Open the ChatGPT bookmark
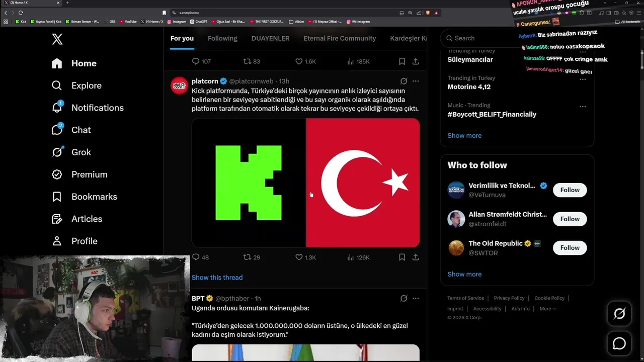This screenshot has width=644, height=362. pos(199,22)
